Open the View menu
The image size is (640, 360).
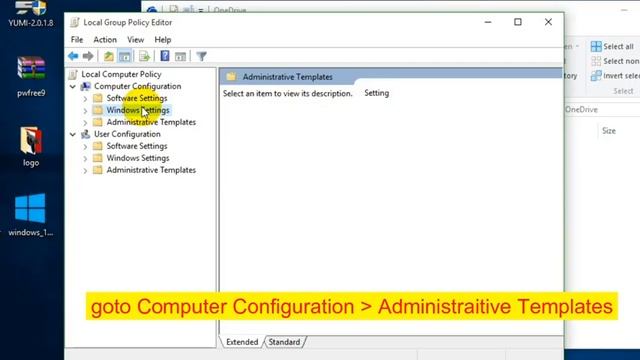coord(135,40)
